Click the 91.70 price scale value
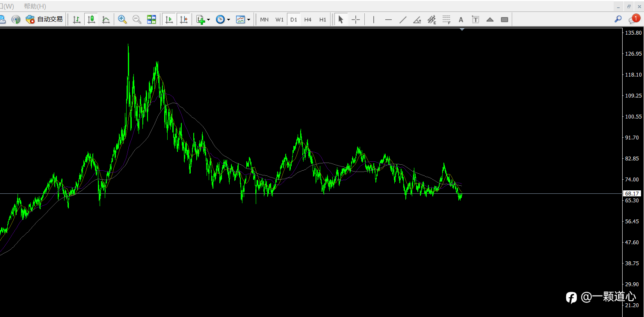The width and height of the screenshot is (644, 317). (632, 137)
